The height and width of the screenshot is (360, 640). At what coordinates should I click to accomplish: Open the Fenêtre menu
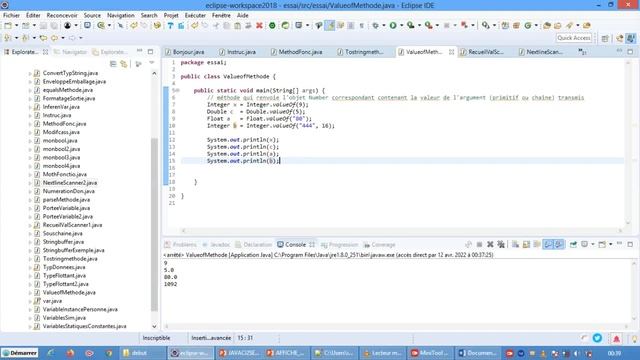221,15
